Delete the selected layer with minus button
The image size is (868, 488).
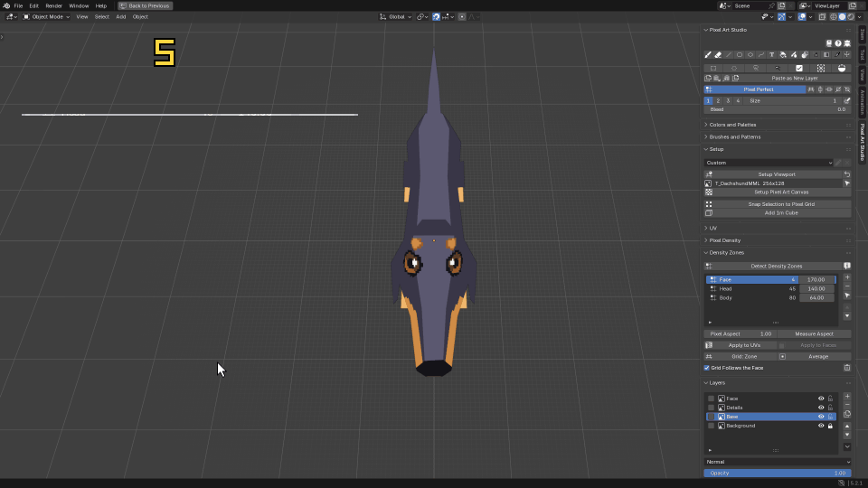pos(847,405)
